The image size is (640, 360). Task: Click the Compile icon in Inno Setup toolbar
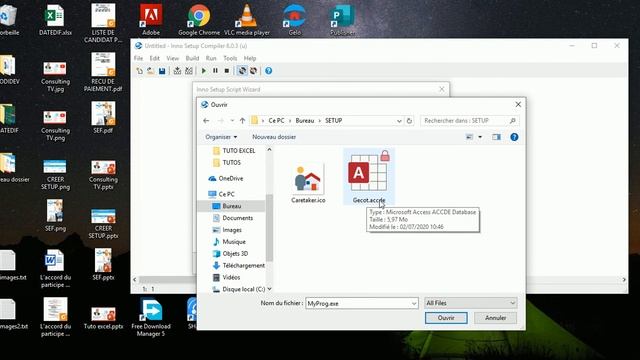(177, 71)
